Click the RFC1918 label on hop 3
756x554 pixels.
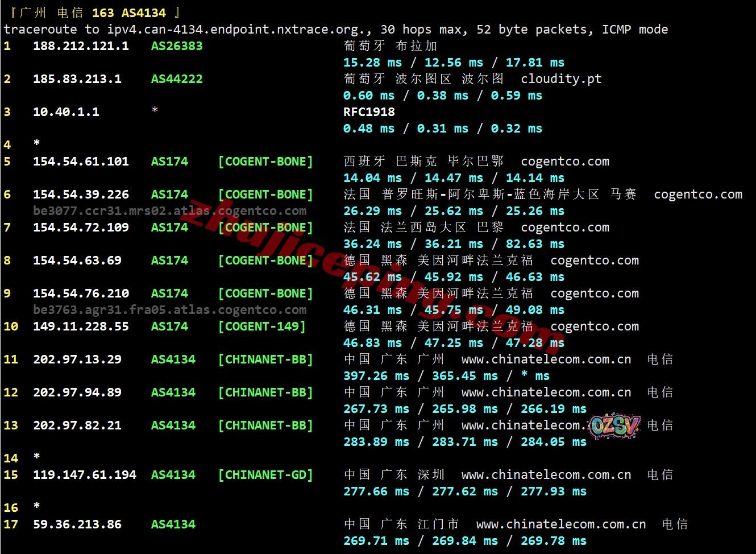368,112
